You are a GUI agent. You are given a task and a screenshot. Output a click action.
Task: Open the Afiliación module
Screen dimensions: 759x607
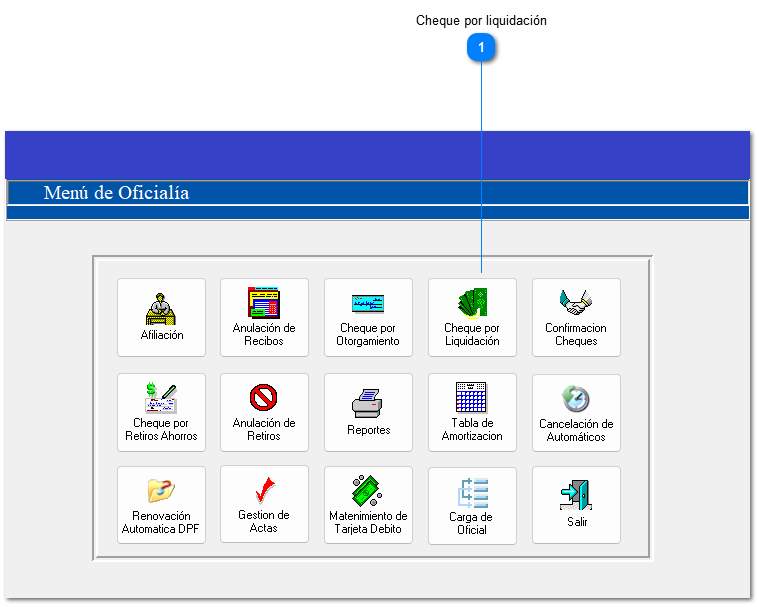[x=161, y=317]
